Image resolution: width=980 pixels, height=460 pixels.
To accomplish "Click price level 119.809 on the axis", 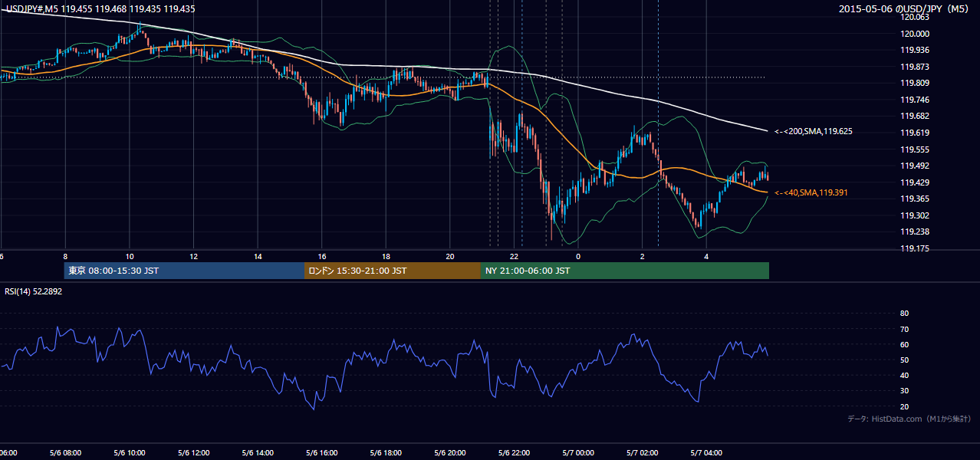I will 915,83.
